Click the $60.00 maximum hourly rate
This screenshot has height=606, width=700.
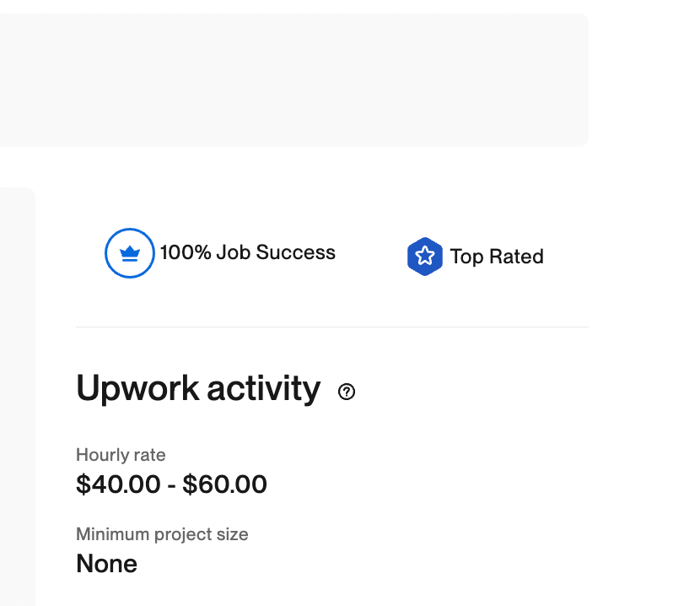[x=225, y=484]
